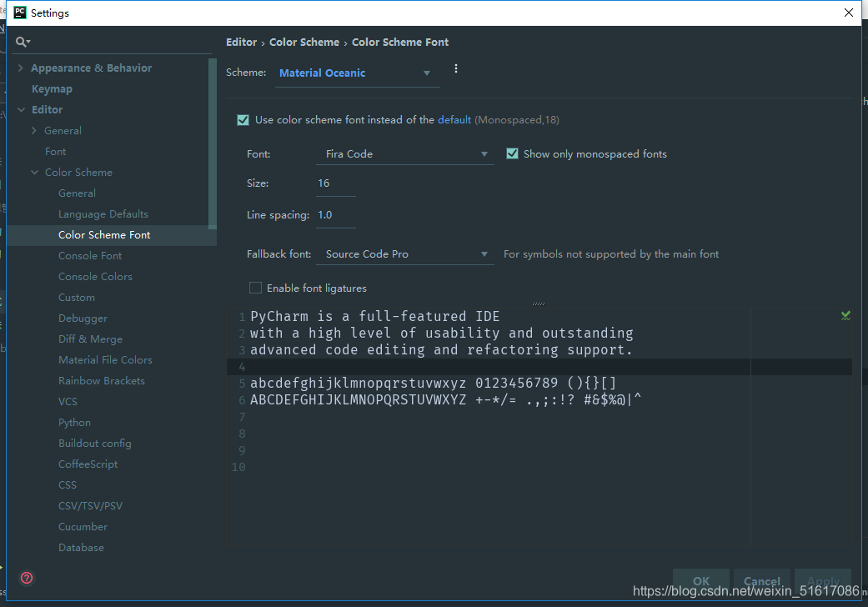Open the Fallback font dropdown
This screenshot has width=868, height=607.
(404, 254)
